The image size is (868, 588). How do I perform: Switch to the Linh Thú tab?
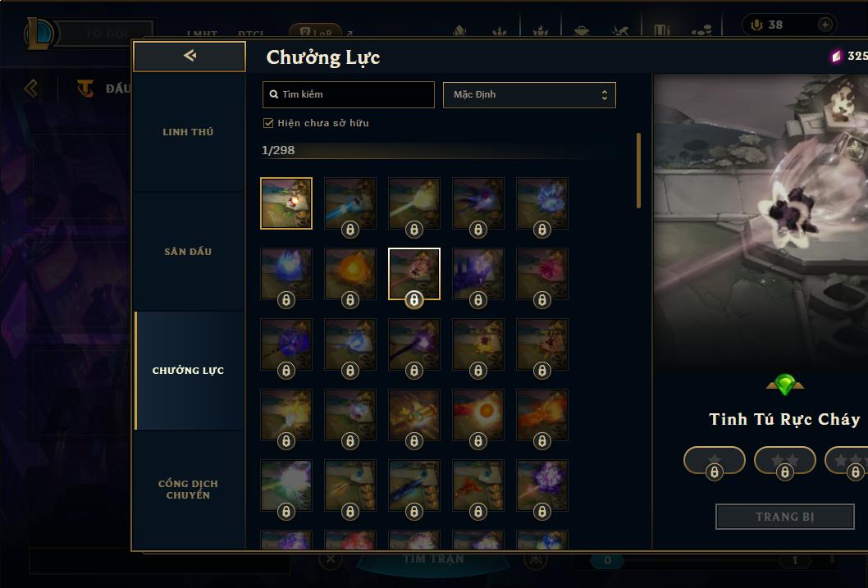188,132
